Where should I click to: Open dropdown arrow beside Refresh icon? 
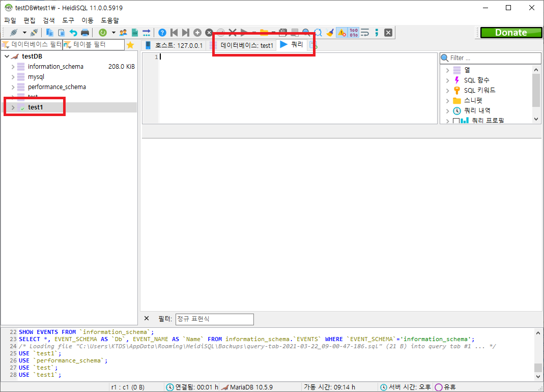[113, 33]
